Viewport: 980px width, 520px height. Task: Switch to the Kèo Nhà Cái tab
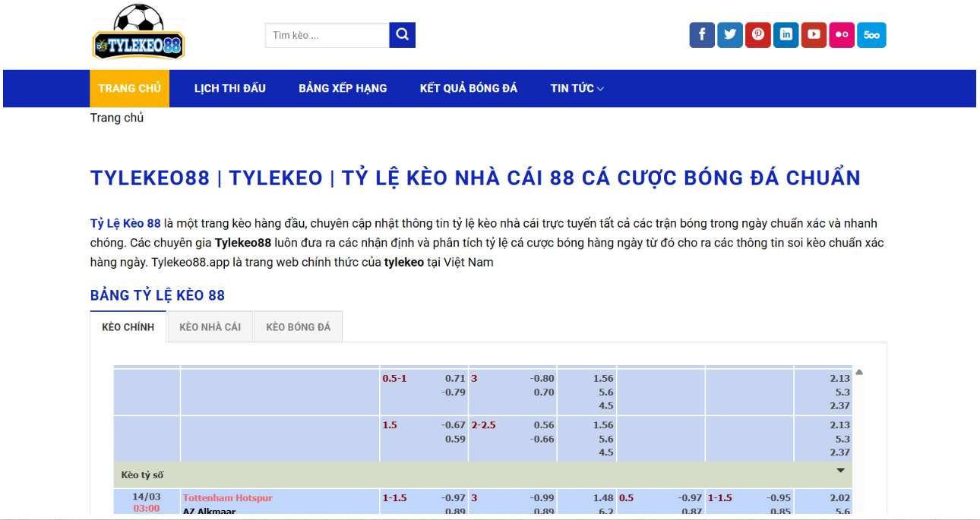[210, 327]
